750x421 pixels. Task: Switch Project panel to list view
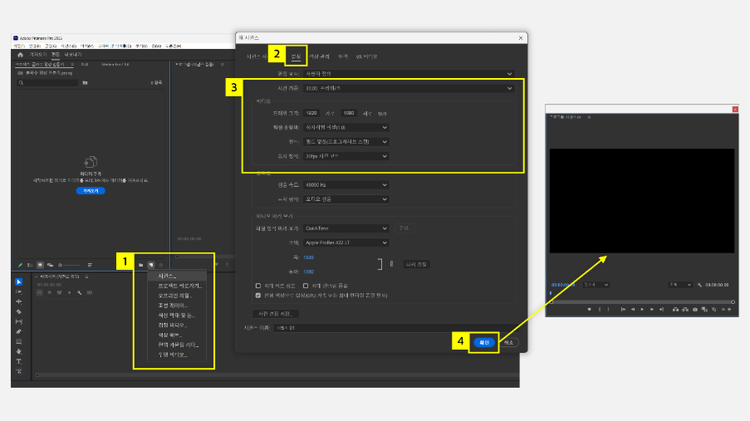[x=30, y=265]
